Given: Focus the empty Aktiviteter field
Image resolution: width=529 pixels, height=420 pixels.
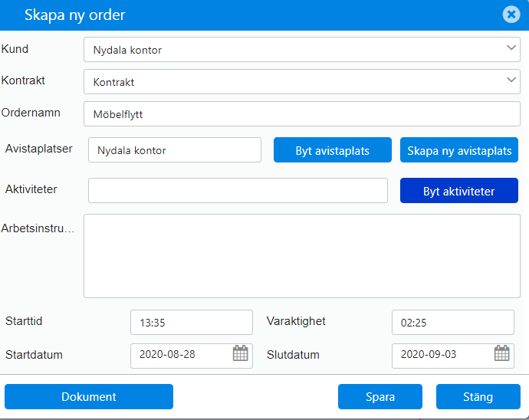Looking at the screenshot, I should tap(238, 191).
